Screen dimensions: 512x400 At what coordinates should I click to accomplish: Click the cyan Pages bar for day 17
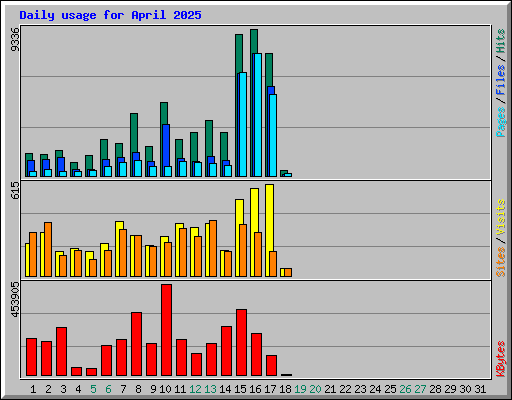[273, 135]
